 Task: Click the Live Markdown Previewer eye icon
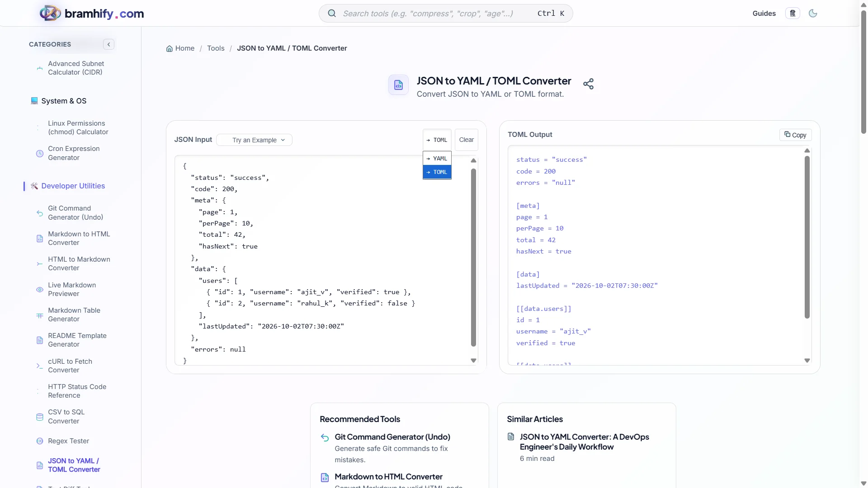coord(40,290)
